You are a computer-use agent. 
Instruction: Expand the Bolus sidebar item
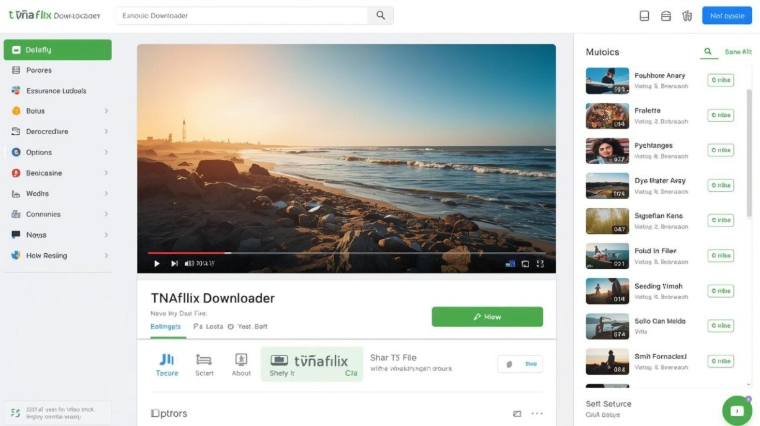coord(106,111)
